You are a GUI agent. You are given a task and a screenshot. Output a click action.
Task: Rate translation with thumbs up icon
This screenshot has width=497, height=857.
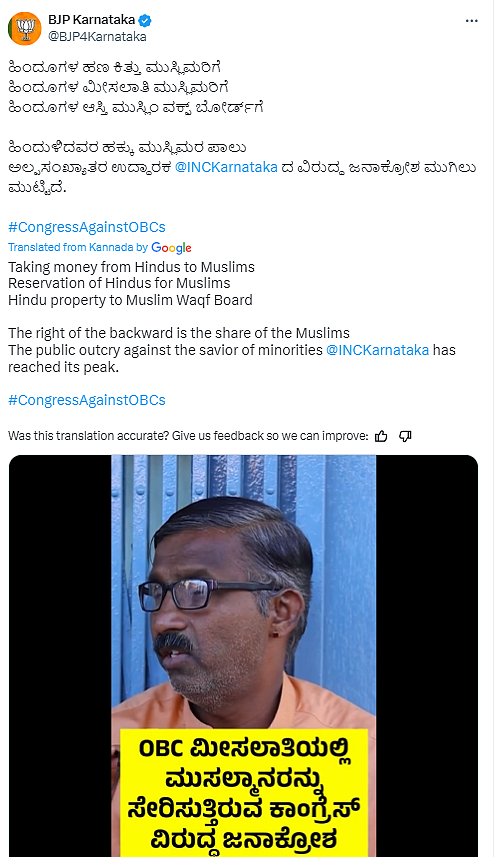click(381, 436)
